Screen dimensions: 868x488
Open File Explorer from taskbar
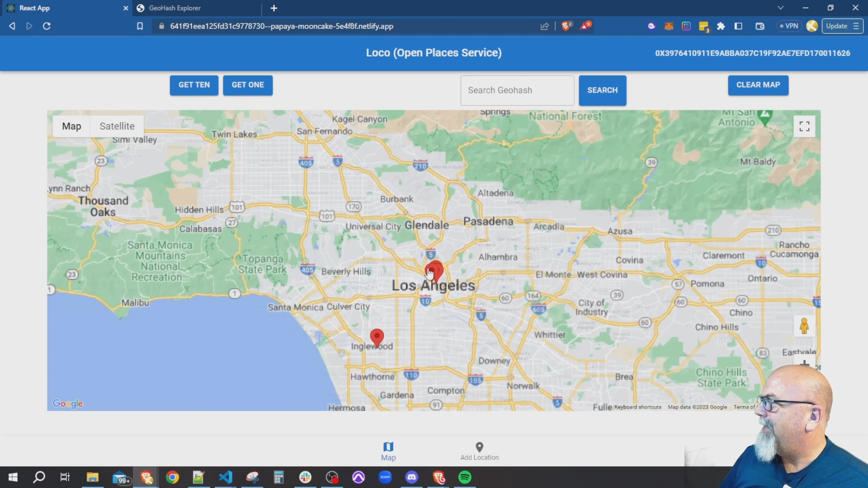(93, 477)
